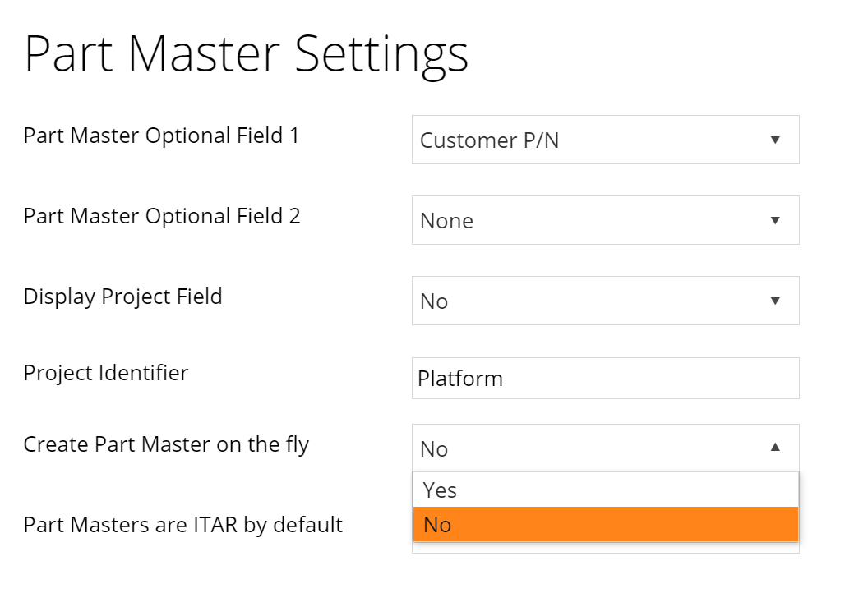Click the arrow beside the None value
This screenshot has width=868, height=616.
pyautogui.click(x=775, y=220)
